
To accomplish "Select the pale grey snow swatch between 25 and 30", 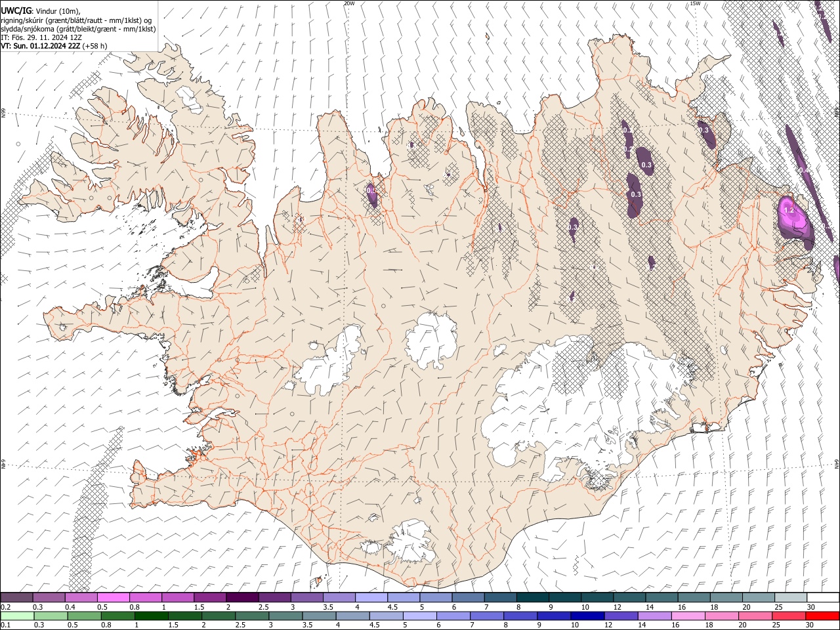I will click(x=791, y=598).
